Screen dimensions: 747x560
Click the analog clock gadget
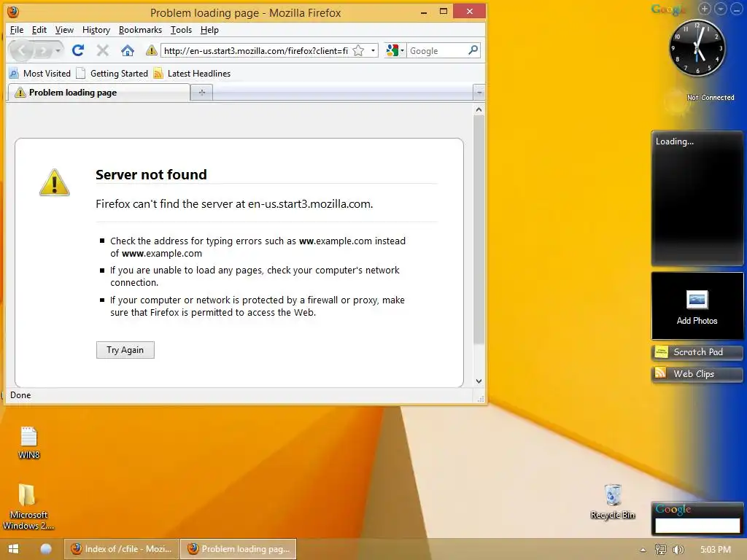coord(697,47)
